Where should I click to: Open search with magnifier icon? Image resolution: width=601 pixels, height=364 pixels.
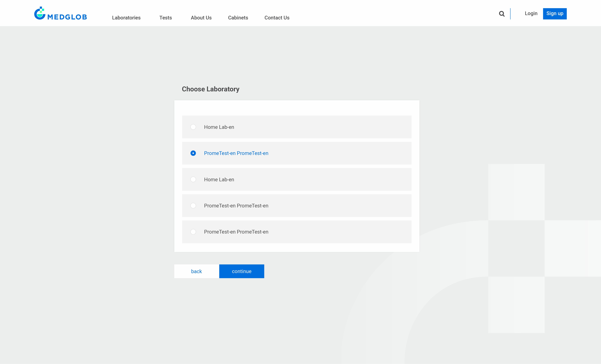[501, 14]
